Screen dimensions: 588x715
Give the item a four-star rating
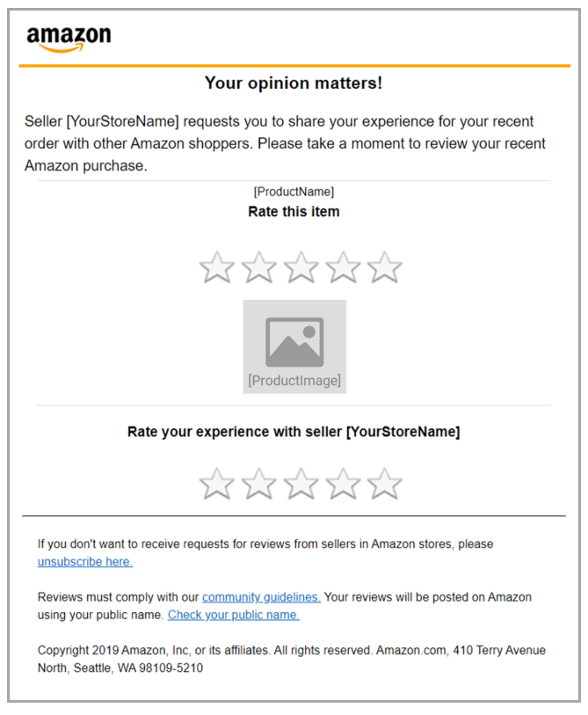pyautogui.click(x=343, y=267)
